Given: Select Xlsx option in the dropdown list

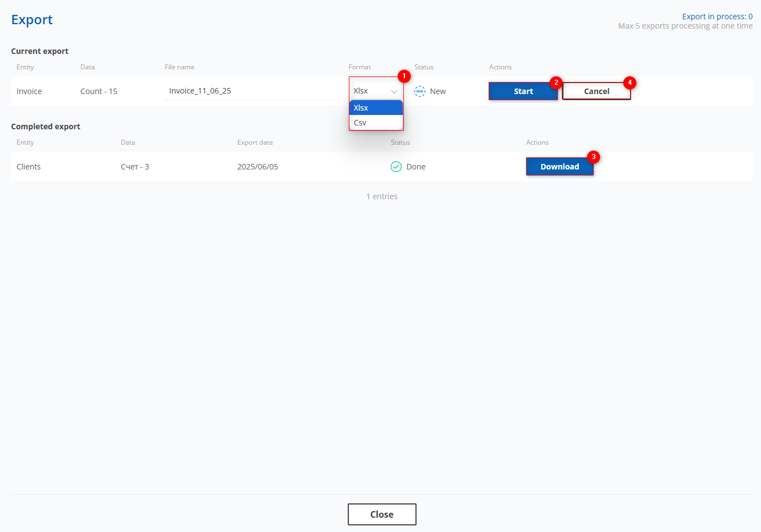Looking at the screenshot, I should tap(376, 108).
